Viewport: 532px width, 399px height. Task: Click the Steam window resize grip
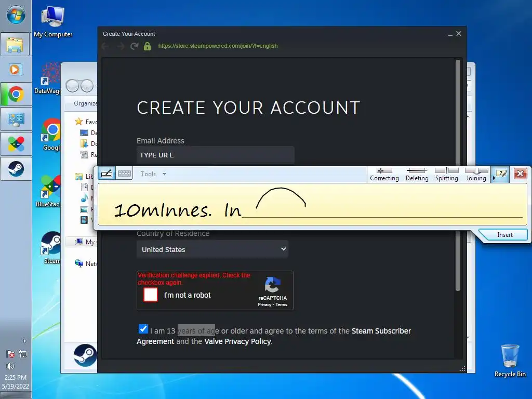tap(462, 368)
